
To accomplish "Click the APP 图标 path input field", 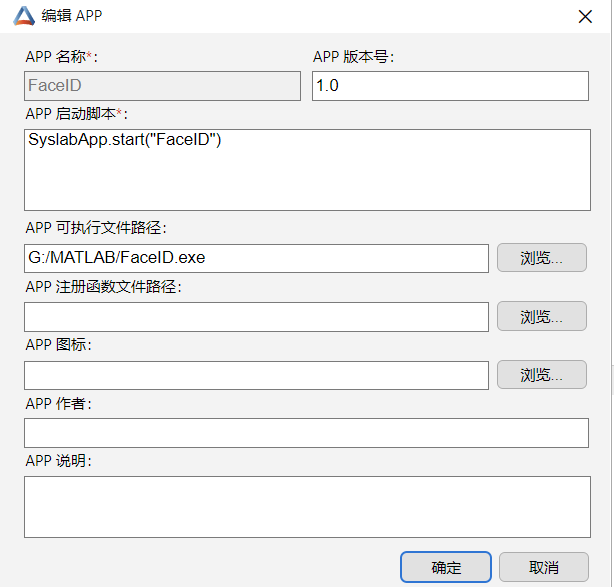I will point(256,376).
